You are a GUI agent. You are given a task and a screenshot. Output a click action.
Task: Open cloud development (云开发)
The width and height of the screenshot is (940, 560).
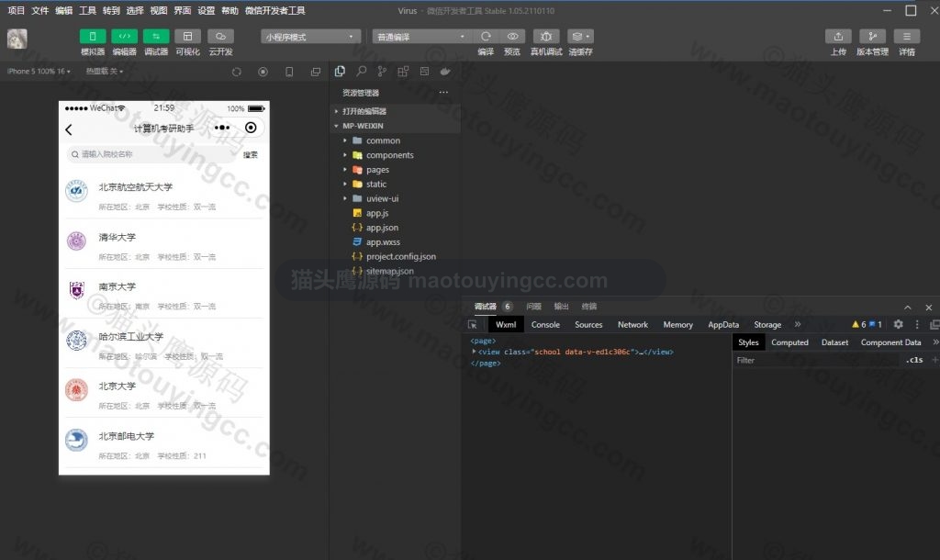pyautogui.click(x=220, y=37)
